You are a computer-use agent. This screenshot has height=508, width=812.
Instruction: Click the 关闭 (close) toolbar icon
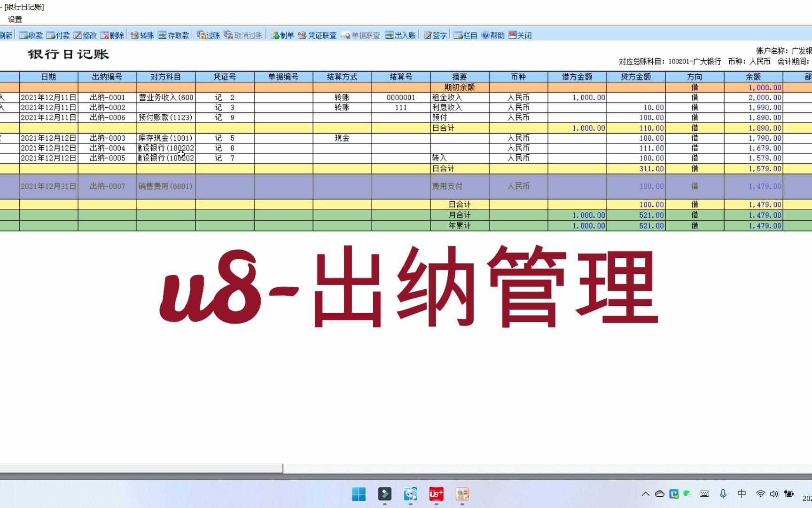(x=520, y=35)
